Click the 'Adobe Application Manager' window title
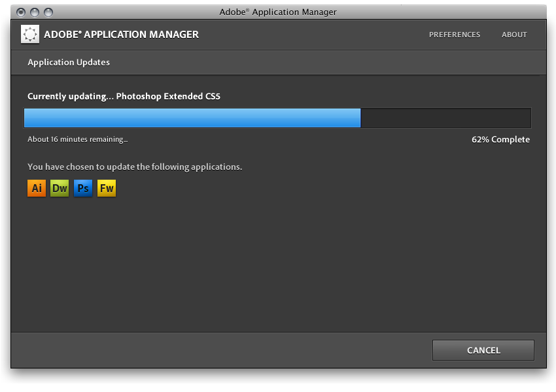This screenshot has height=392, width=556. tap(278, 12)
